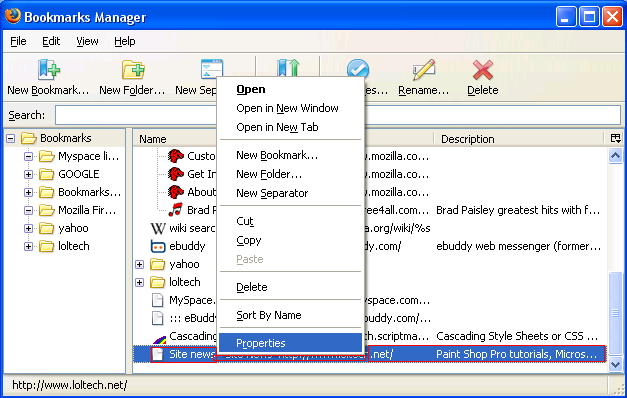Click the ebuddy web messenger description

click(x=518, y=246)
